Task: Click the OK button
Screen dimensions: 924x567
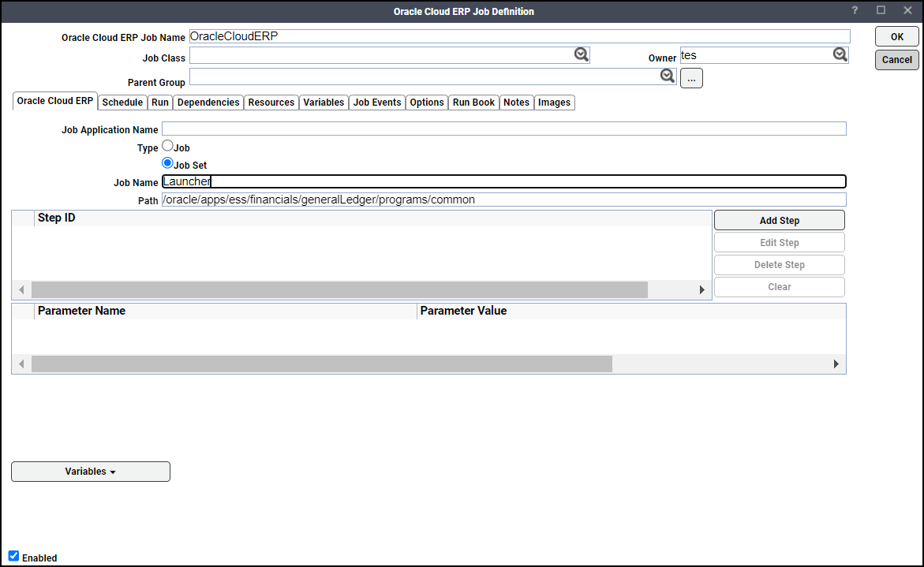Action: [897, 36]
